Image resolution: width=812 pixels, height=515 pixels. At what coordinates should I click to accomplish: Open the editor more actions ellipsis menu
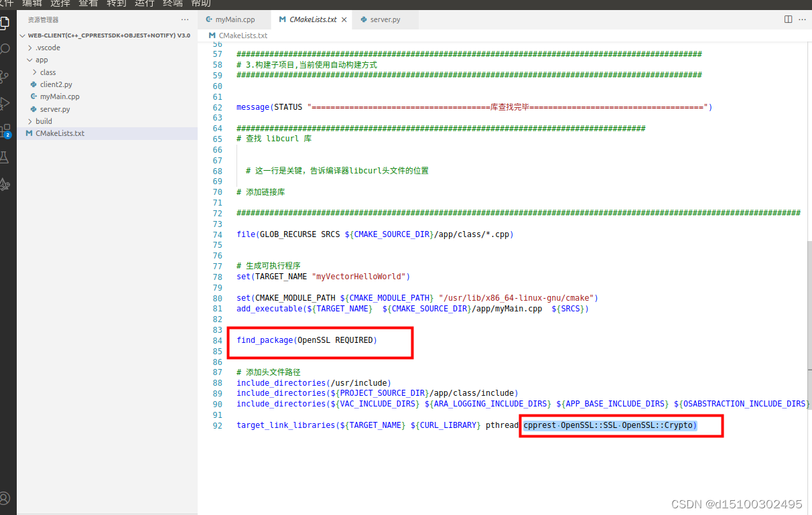click(803, 19)
